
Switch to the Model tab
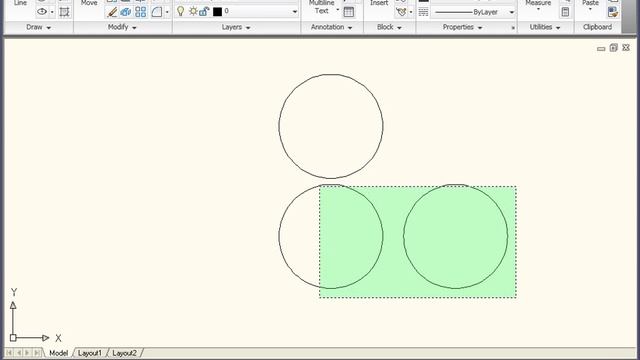click(58, 353)
